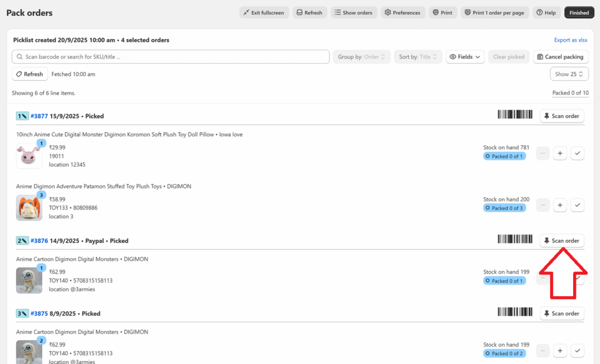
Task: Click Scan order for order #3876
Action: tap(561, 241)
